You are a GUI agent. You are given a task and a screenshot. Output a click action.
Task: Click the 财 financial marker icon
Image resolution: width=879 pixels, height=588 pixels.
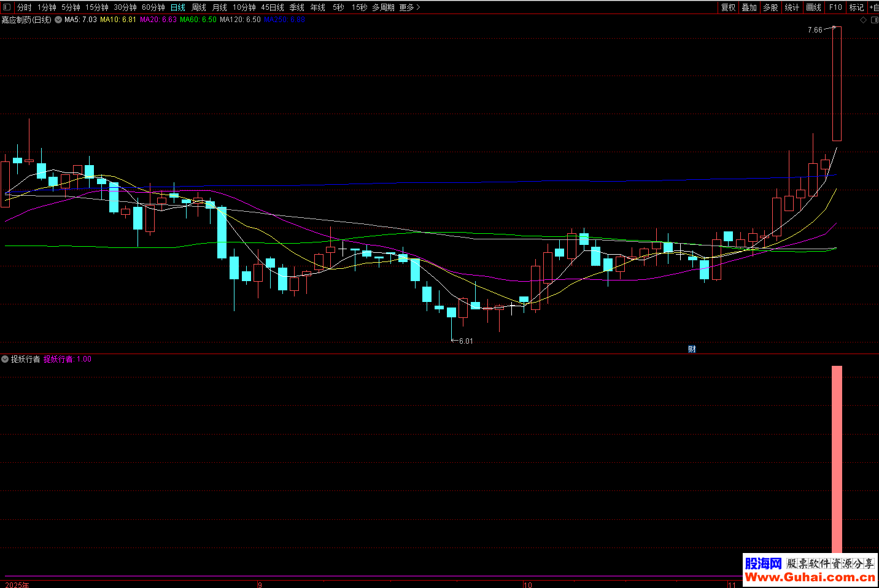tap(692, 349)
